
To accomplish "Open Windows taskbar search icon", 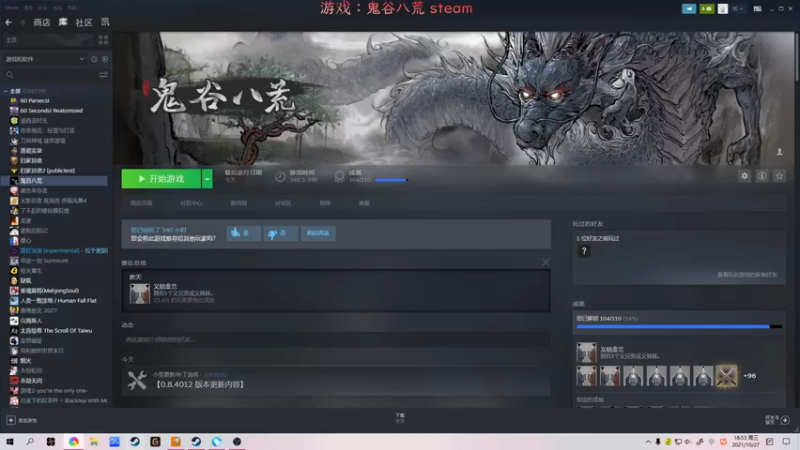I will 30,442.
